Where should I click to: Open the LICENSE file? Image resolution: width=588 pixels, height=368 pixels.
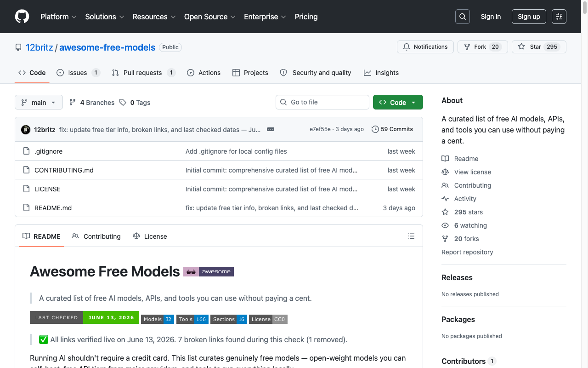coord(47,189)
